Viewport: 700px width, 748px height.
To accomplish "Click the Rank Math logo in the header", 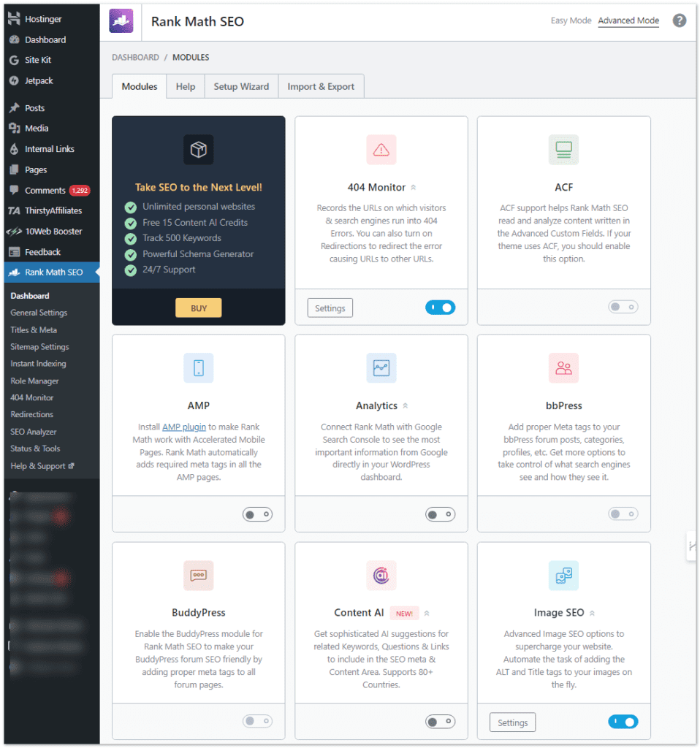I will tap(121, 20).
